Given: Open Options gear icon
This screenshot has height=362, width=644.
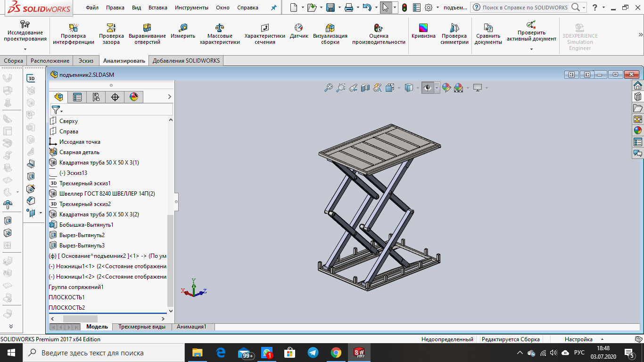Looking at the screenshot, I should coord(429,8).
